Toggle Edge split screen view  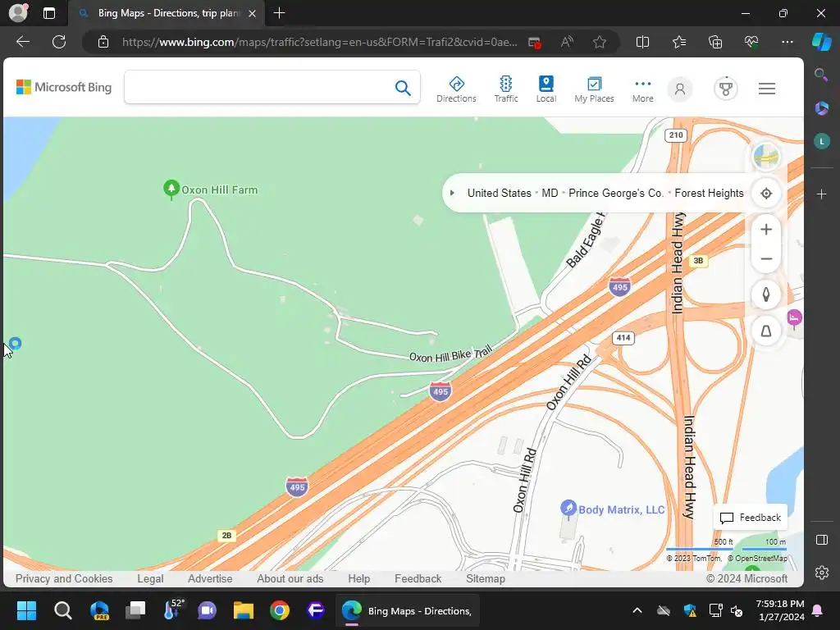(x=642, y=42)
